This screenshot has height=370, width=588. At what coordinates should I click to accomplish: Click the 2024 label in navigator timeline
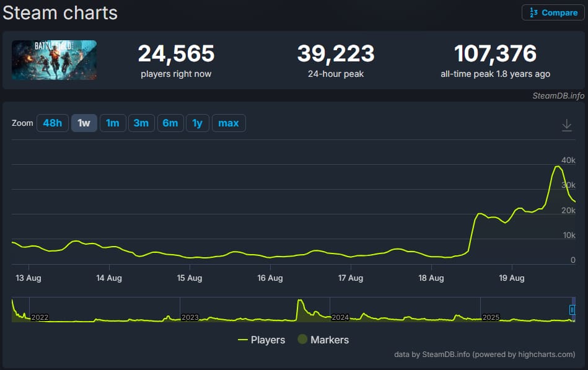(x=341, y=317)
